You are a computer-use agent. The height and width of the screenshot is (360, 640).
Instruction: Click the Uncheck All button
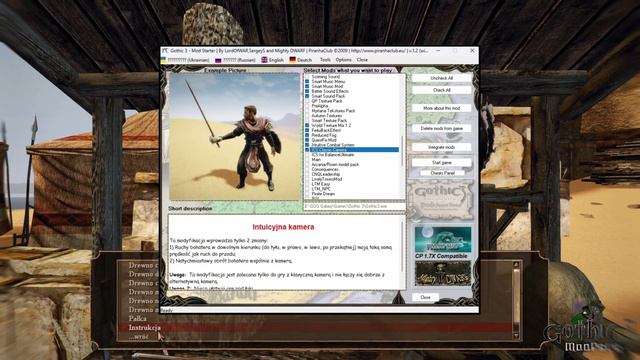click(x=441, y=78)
